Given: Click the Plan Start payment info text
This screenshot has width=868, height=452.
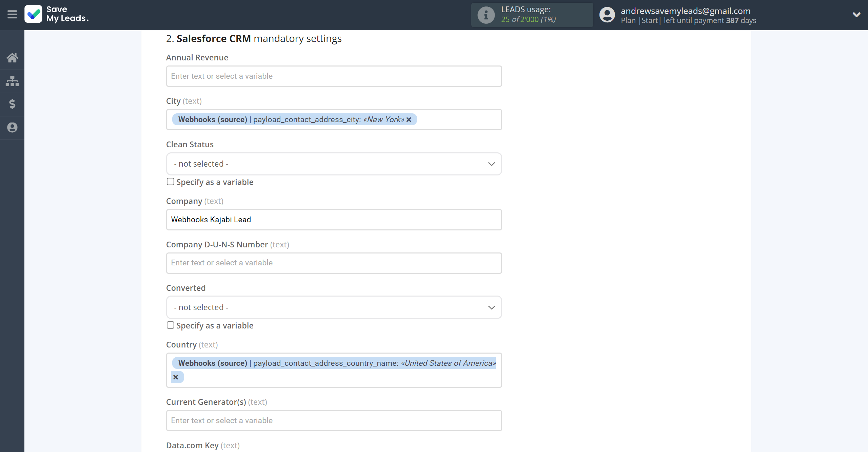Looking at the screenshot, I should pyautogui.click(x=688, y=20).
